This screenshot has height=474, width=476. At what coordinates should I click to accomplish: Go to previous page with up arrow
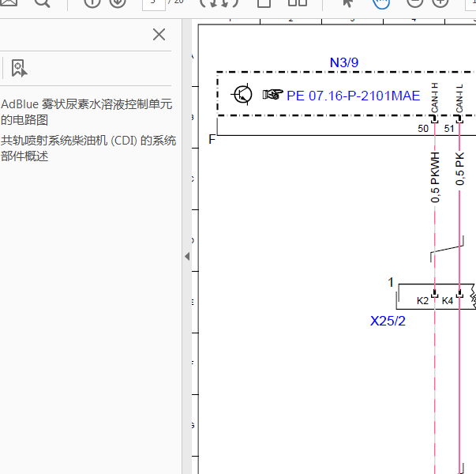(x=92, y=2)
